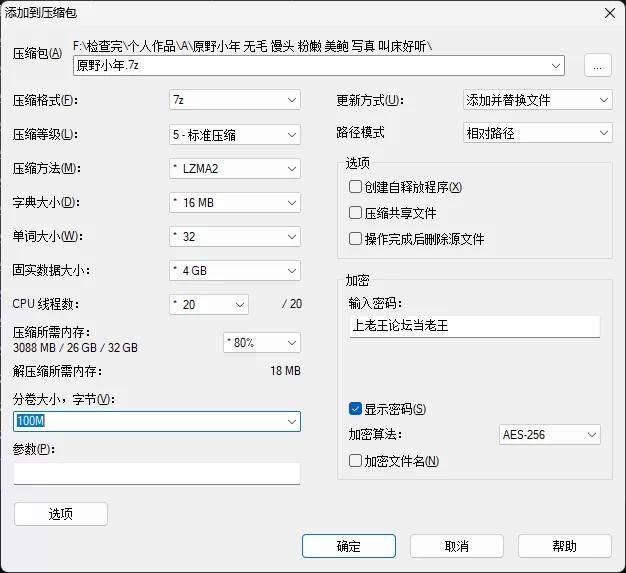Click the '单词大小(W):' label

[x=48, y=236]
